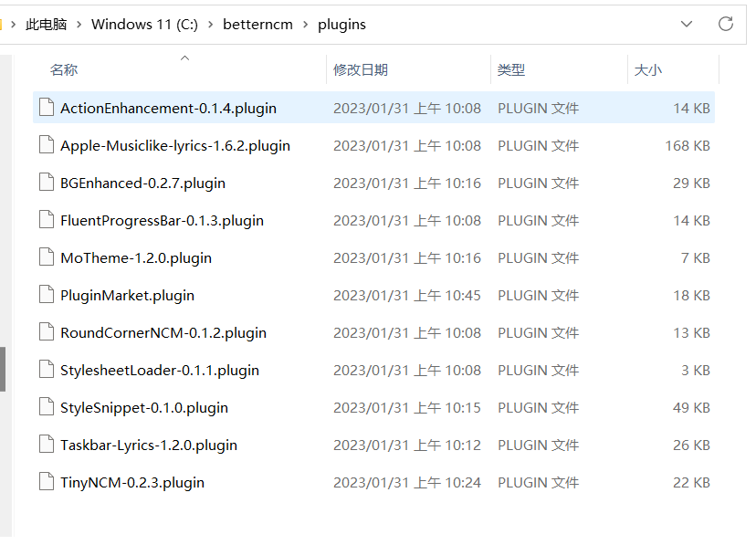Click the 26 KB size cell
The image size is (756, 545).
(691, 445)
